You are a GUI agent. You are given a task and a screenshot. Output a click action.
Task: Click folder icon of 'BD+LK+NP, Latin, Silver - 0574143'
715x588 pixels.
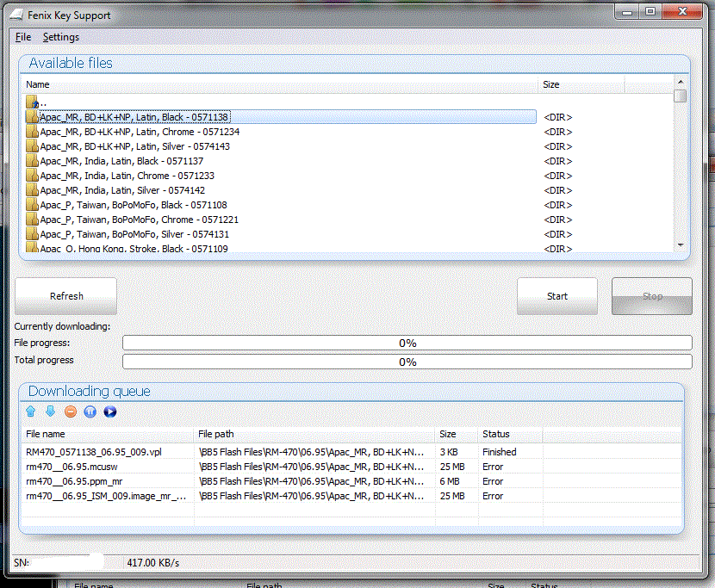pyautogui.click(x=32, y=146)
